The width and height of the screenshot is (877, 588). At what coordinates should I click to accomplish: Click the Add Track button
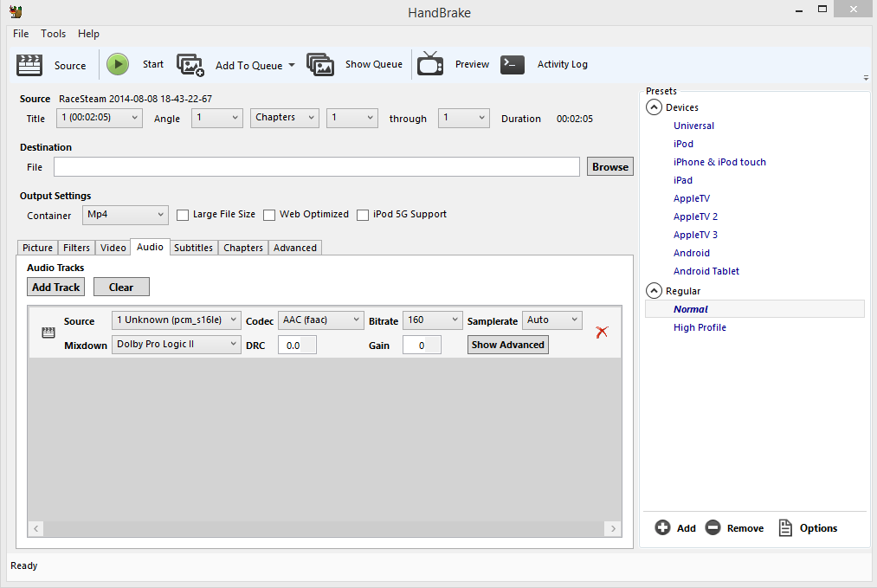click(x=56, y=287)
